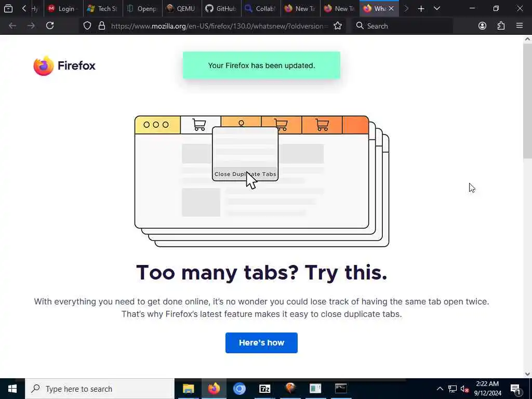Open the application hamburger menu
The image size is (532, 399).
[x=520, y=26]
